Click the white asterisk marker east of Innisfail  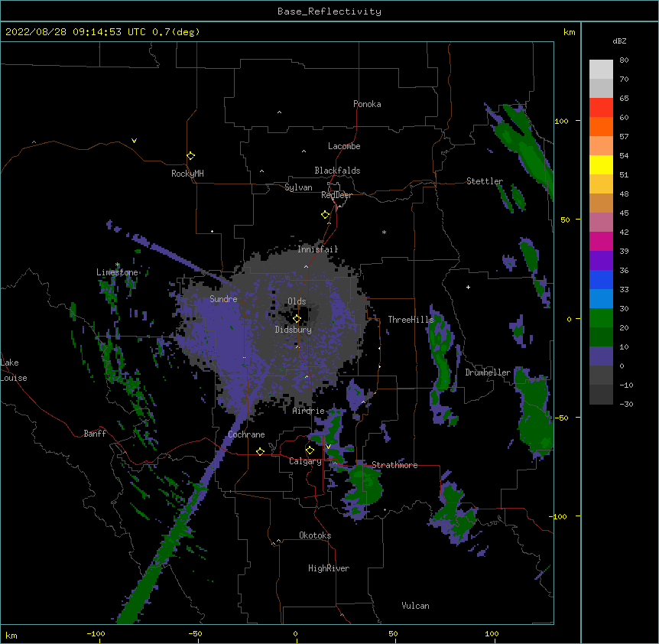pyautogui.click(x=384, y=232)
